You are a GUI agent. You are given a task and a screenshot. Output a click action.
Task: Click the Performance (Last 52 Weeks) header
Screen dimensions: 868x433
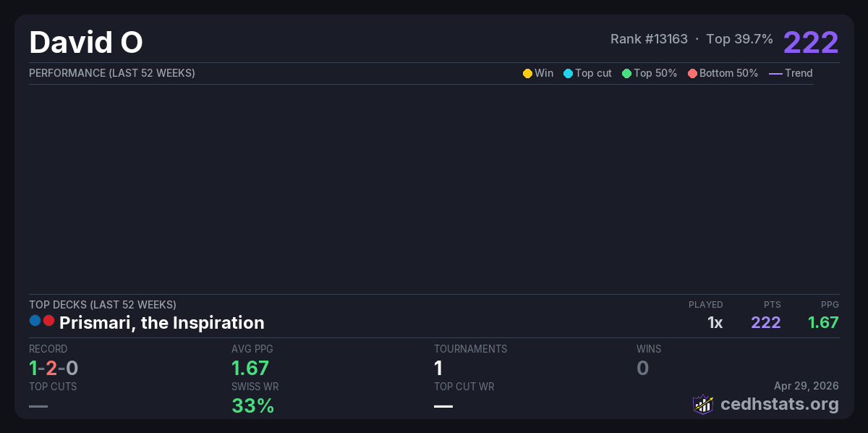(x=111, y=73)
